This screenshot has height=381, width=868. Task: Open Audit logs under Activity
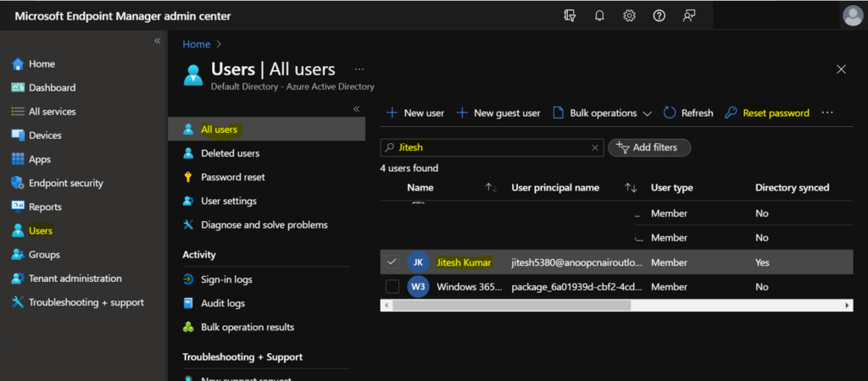click(x=223, y=303)
